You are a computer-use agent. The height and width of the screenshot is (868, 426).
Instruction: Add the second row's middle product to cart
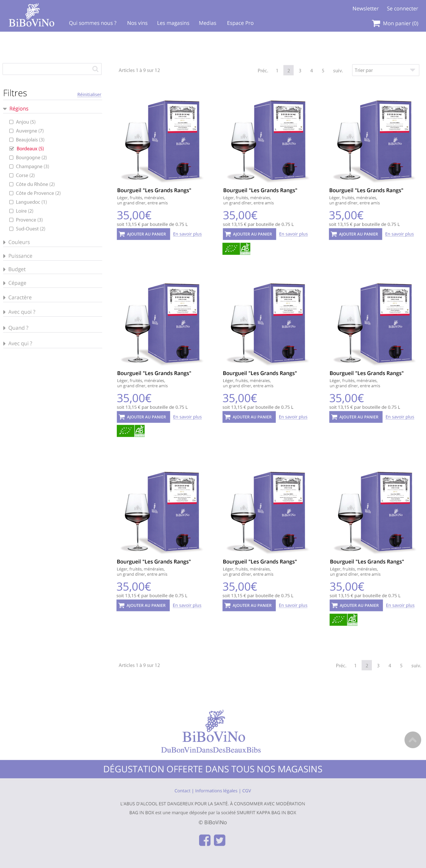[249, 417]
